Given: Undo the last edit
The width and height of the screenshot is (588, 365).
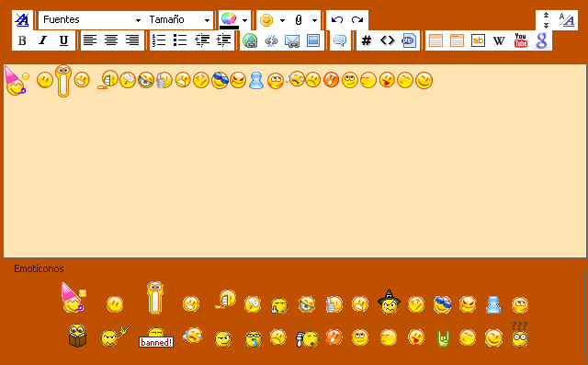Looking at the screenshot, I should [x=337, y=20].
